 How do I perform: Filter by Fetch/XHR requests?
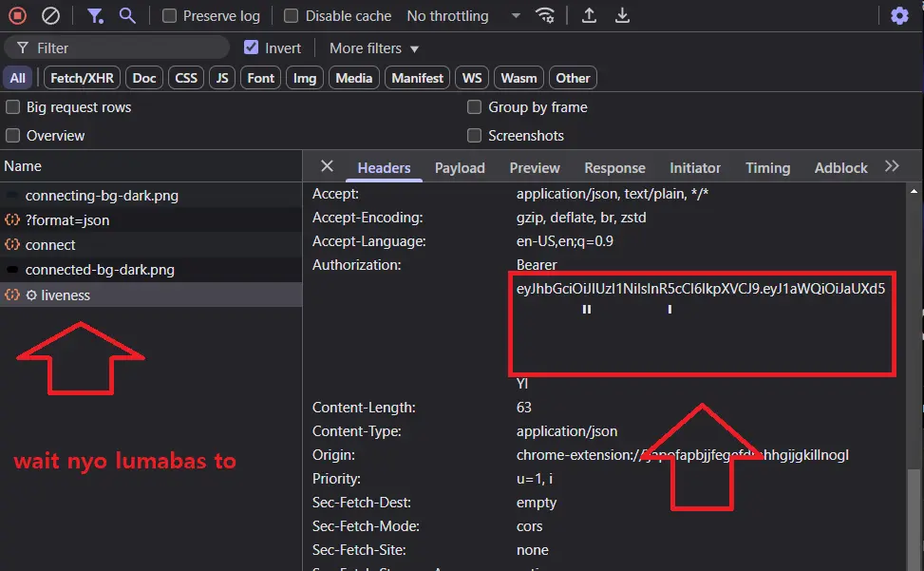coord(82,78)
